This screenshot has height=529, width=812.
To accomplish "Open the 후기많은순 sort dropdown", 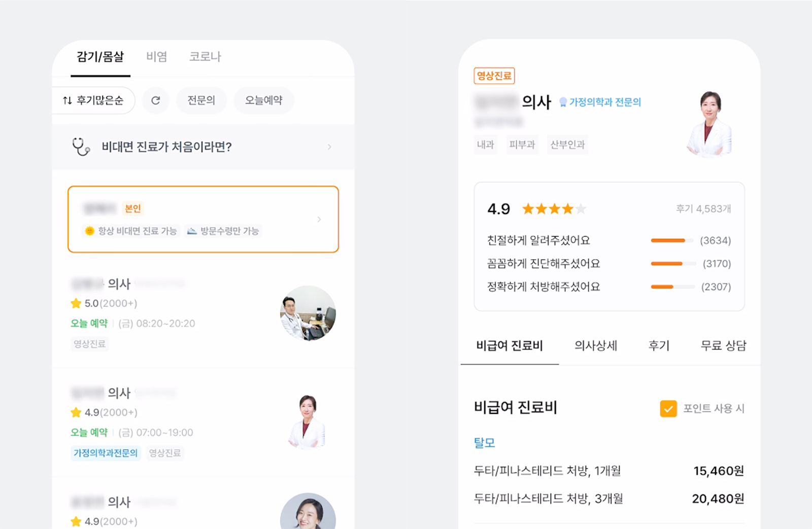I will 94,100.
